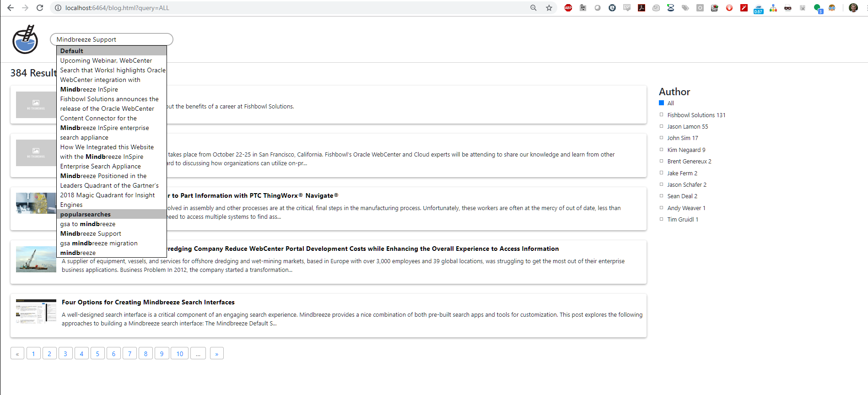Check the Andy Weaver author filter
The width and height of the screenshot is (868, 395).
click(661, 207)
